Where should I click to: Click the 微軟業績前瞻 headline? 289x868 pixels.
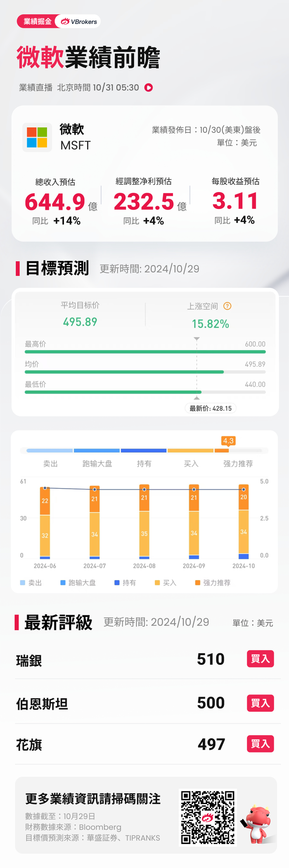(x=88, y=57)
